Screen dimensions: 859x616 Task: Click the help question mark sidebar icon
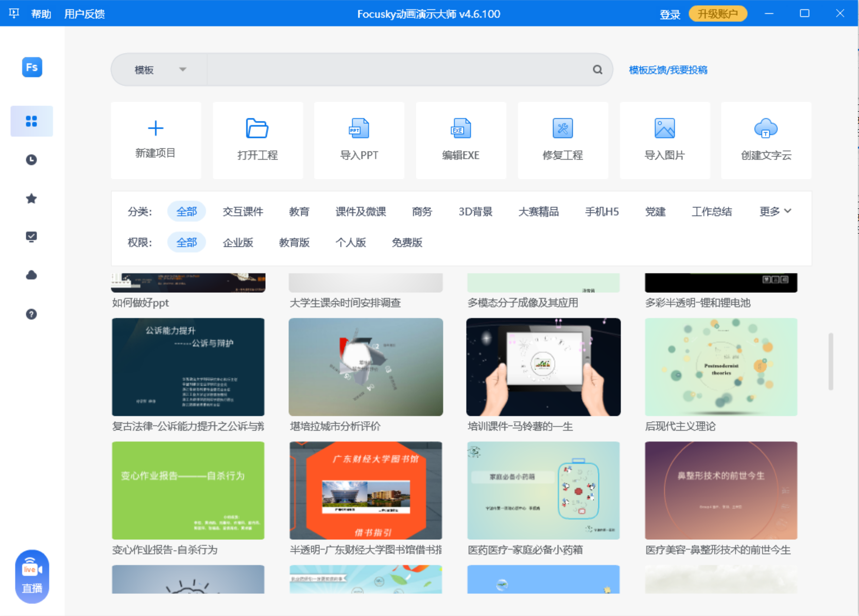pos(31,314)
